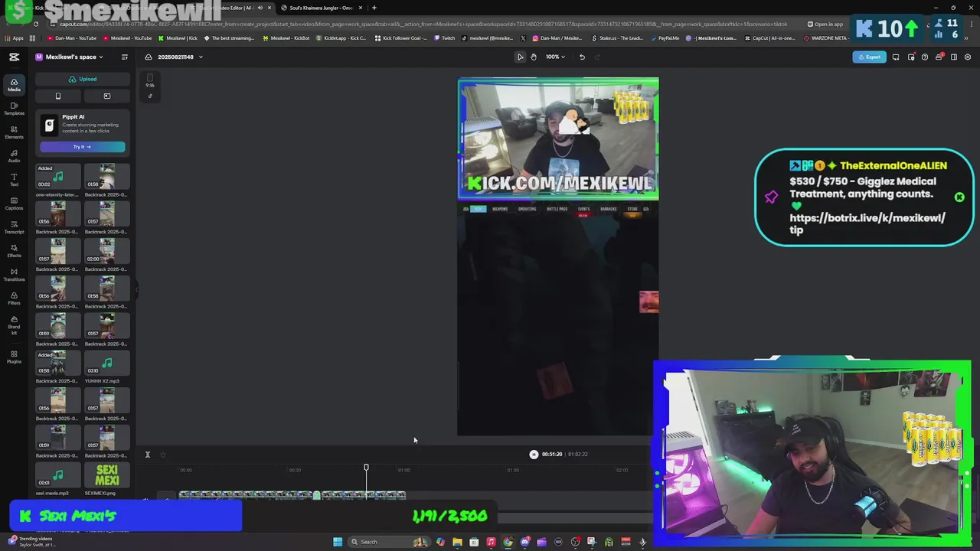Open a new browser tab
The width and height of the screenshot is (980, 551).
click(x=374, y=8)
